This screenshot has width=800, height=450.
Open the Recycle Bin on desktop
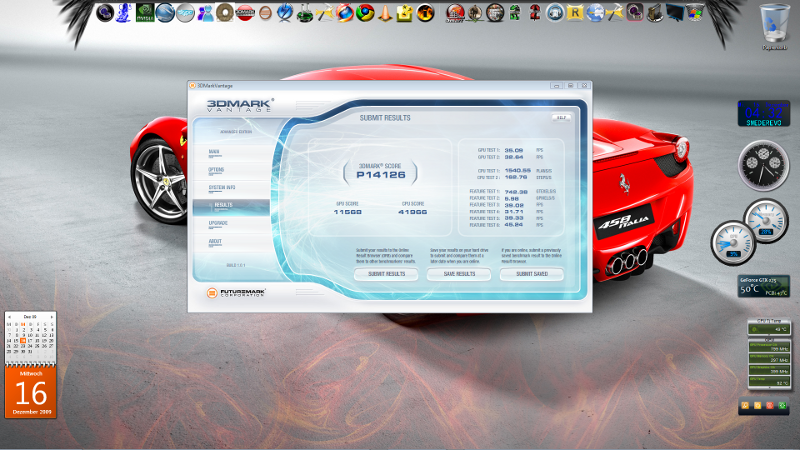tap(774, 27)
